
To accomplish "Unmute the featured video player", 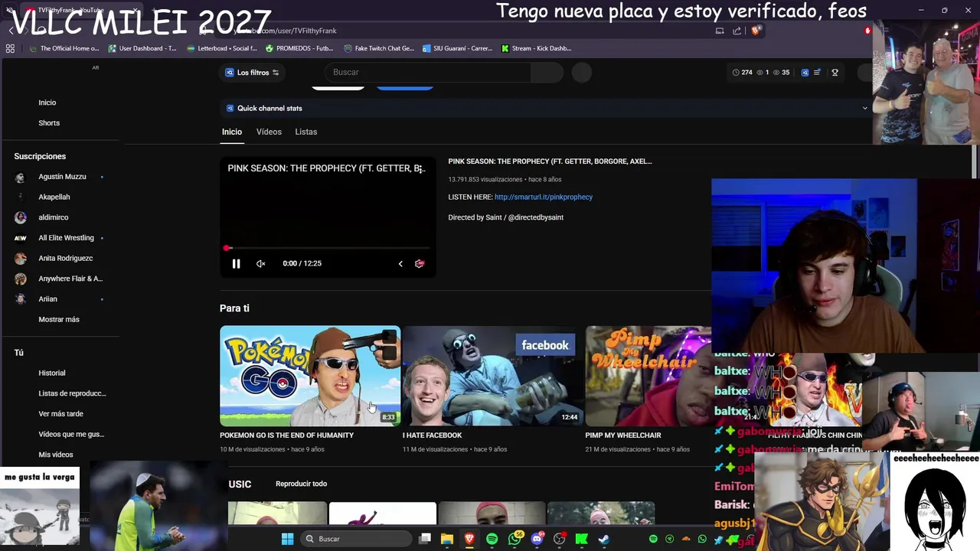I will pyautogui.click(x=261, y=263).
